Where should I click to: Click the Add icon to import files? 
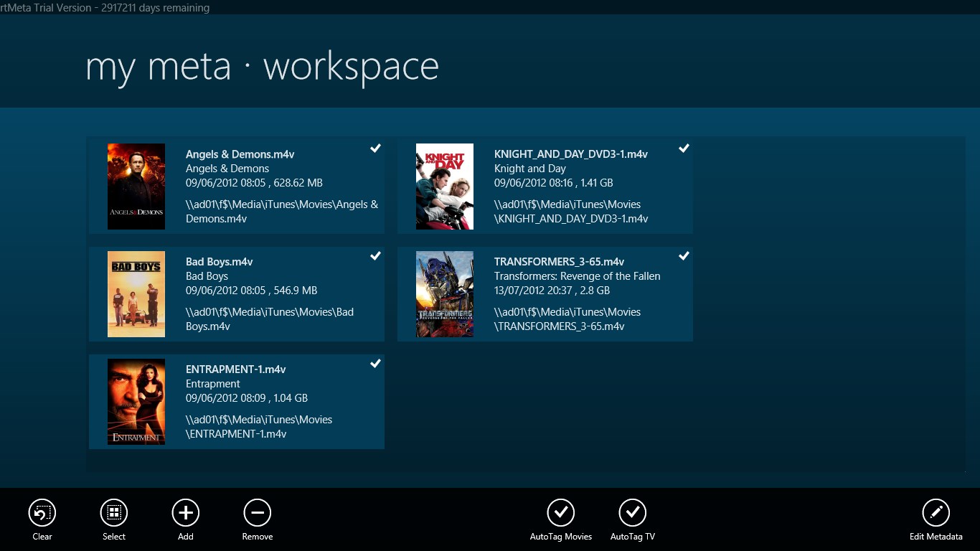(x=185, y=512)
